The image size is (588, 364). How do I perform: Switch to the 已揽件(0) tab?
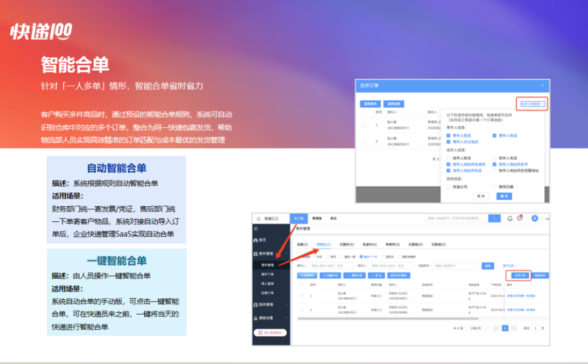346,244
